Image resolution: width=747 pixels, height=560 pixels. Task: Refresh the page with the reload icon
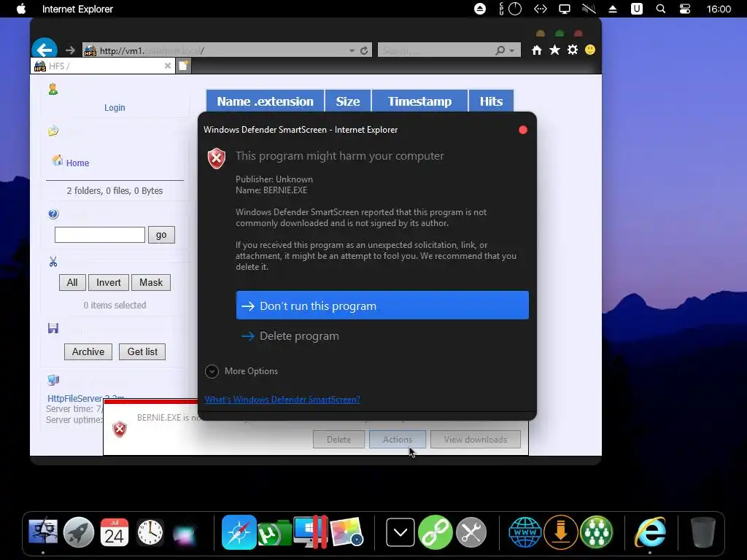[364, 50]
